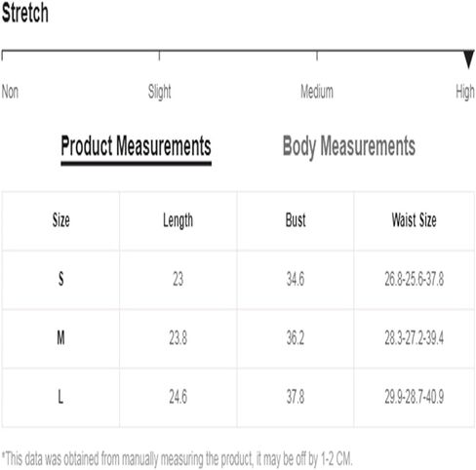Click the Waist Size column header
The width and height of the screenshot is (476, 470).
[414, 220]
